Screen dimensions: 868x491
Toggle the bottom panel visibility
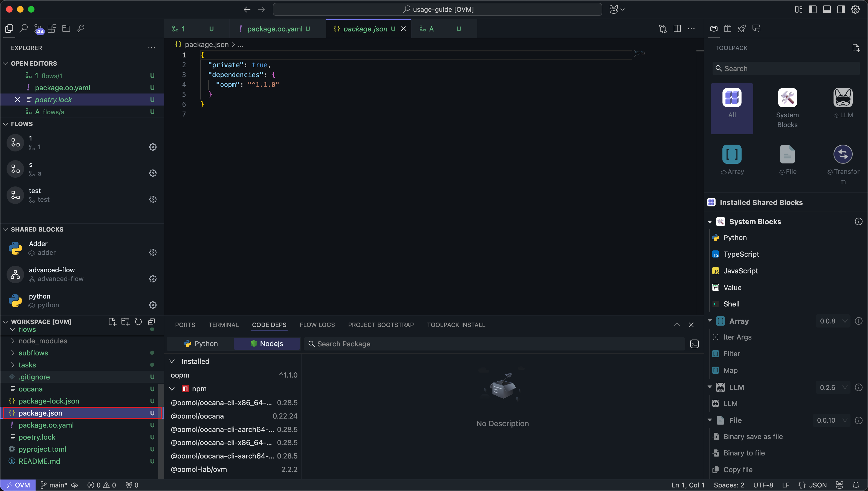pos(827,10)
